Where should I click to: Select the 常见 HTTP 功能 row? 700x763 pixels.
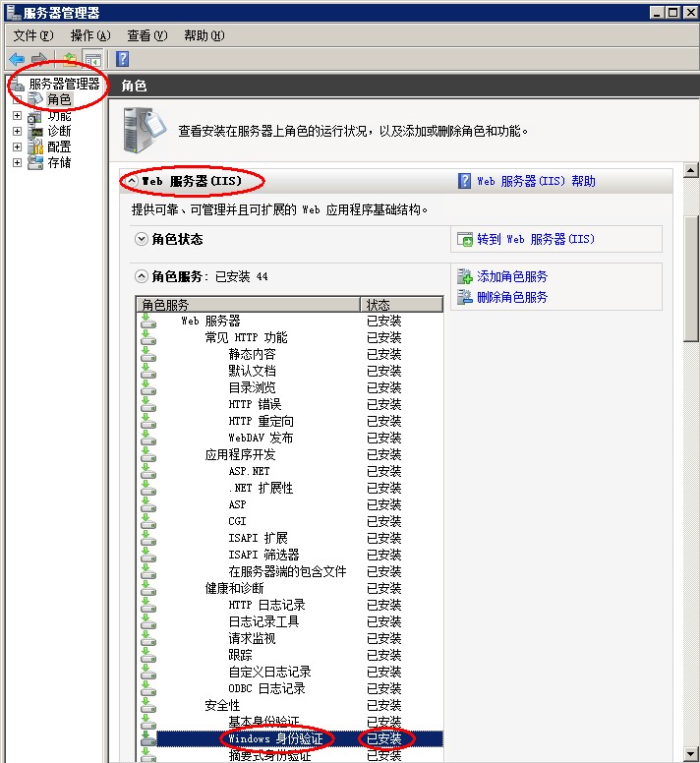[290, 337]
